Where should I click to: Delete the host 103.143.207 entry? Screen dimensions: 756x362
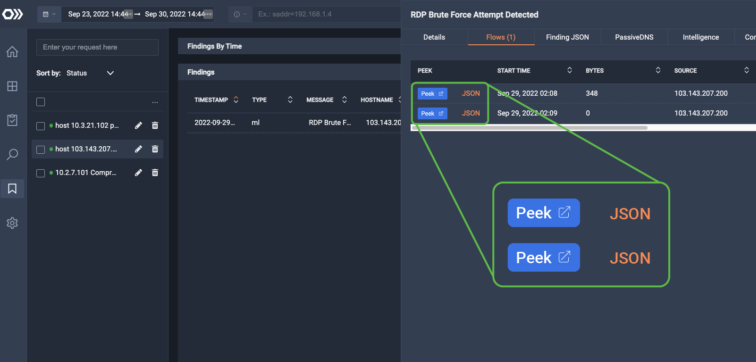click(x=155, y=149)
